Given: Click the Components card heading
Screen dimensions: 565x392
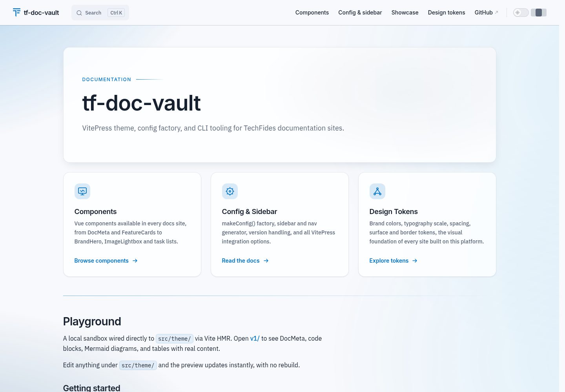Looking at the screenshot, I should (x=95, y=212).
